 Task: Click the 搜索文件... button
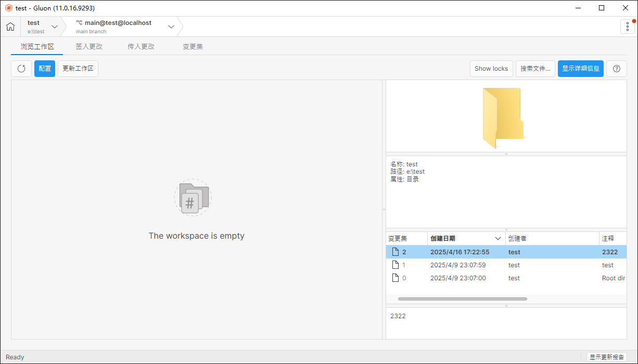click(x=535, y=69)
